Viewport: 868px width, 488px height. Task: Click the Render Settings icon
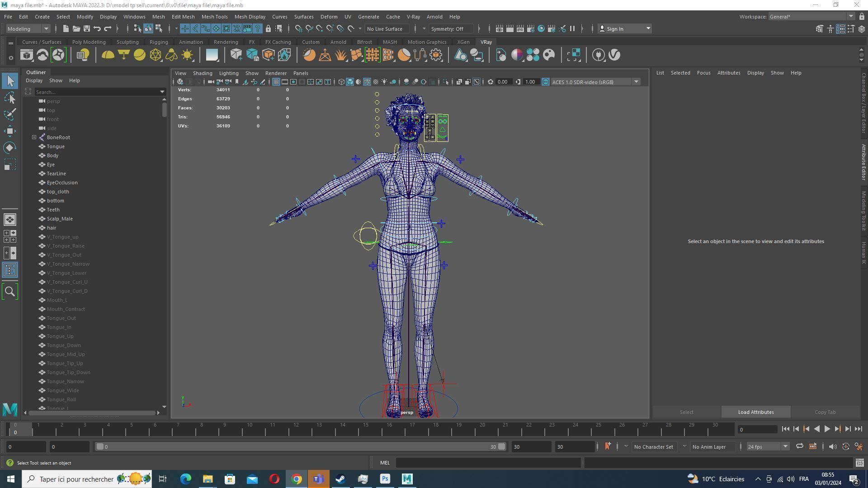[531, 28]
